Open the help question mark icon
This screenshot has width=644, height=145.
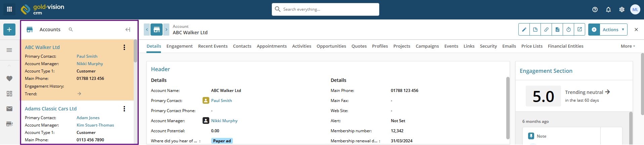point(595,10)
